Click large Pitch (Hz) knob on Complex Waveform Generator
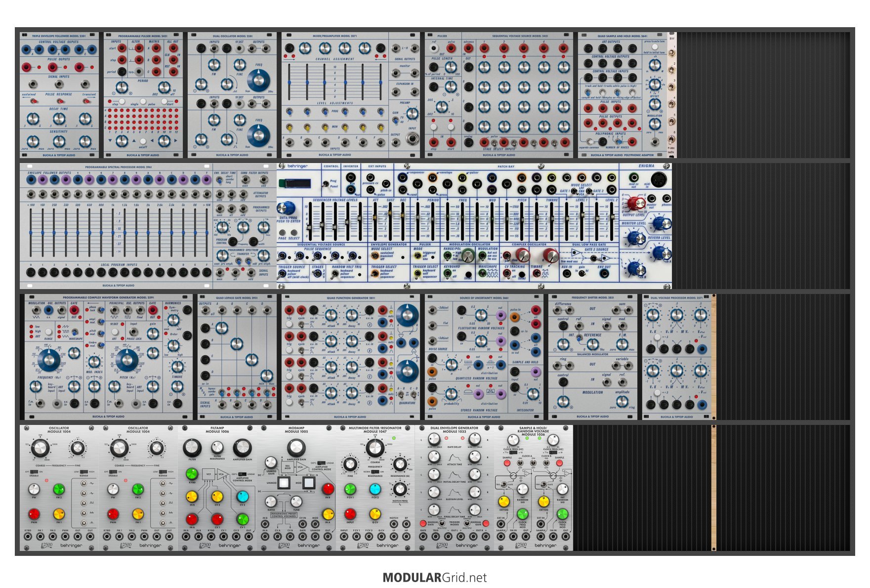 [127, 360]
